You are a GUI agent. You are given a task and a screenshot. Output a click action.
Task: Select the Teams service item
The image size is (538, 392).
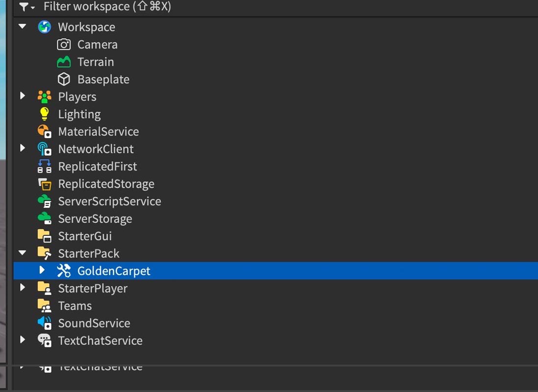[x=75, y=306]
